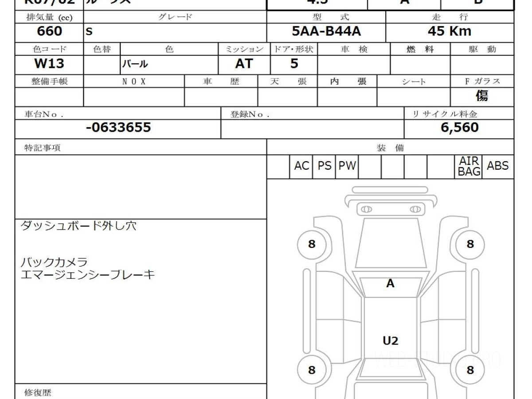Click the front glass value 傷
The height and width of the screenshot is (399, 532).
tap(482, 96)
